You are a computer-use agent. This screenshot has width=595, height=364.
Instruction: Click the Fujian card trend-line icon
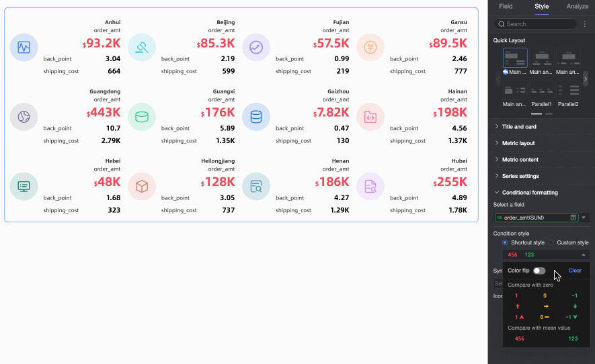coord(256,48)
